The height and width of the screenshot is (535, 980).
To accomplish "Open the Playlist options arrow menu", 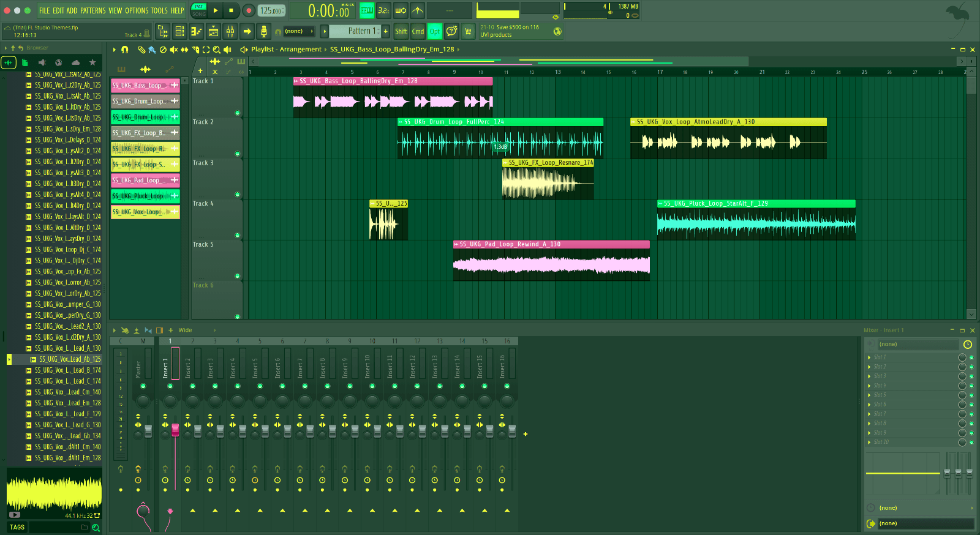I will click(114, 50).
